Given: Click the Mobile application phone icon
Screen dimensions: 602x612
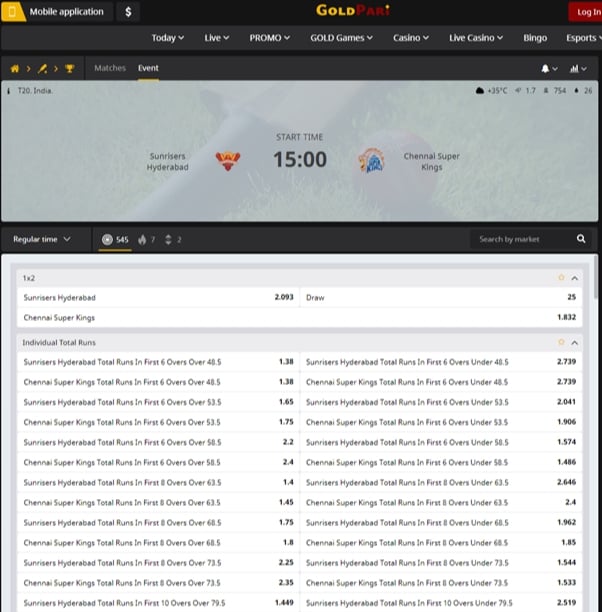Looking at the screenshot, I should point(12,12).
